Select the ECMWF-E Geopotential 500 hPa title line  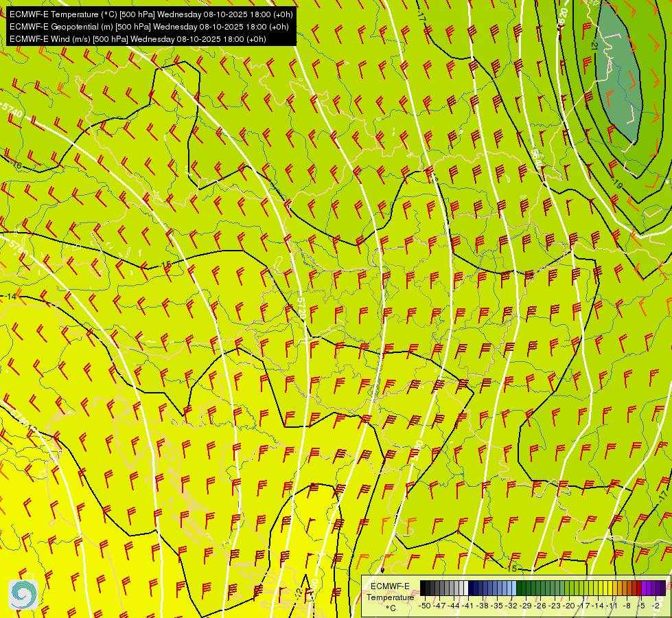coord(149,27)
